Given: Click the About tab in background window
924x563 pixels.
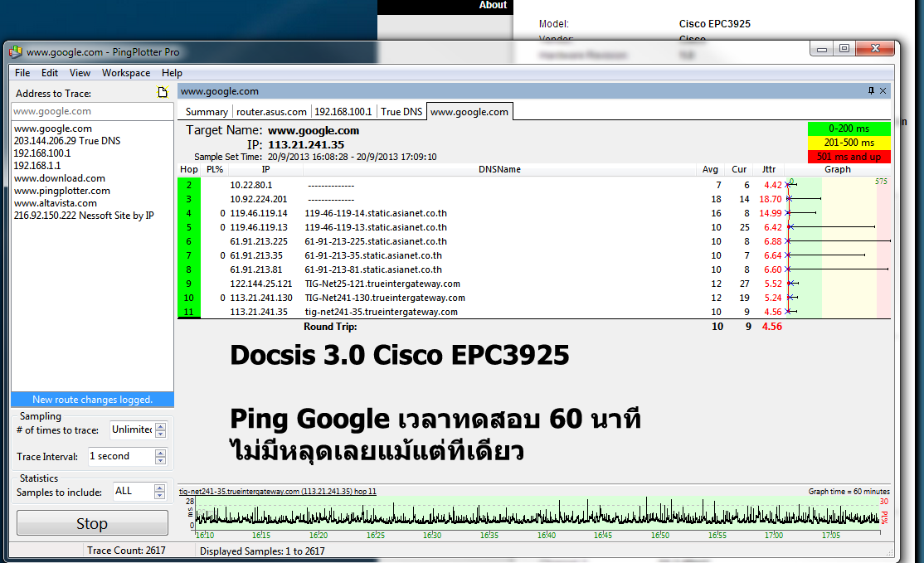Looking at the screenshot, I should (x=493, y=5).
